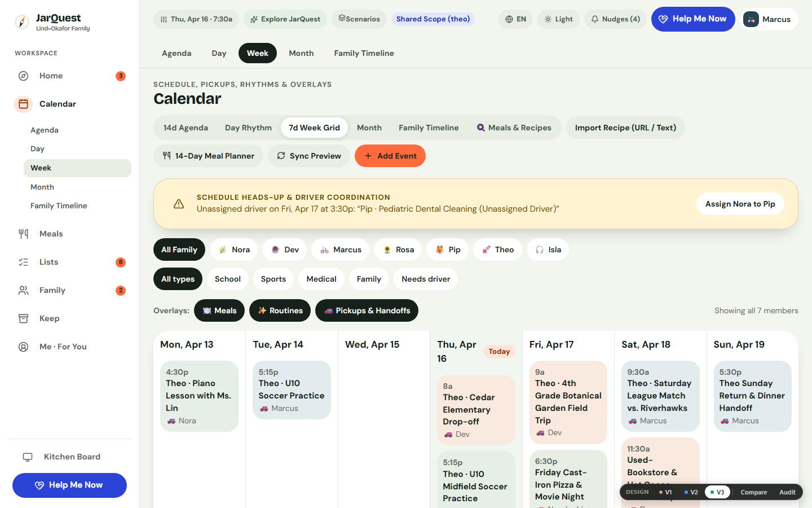Click Help Me Now in the header

693,19
